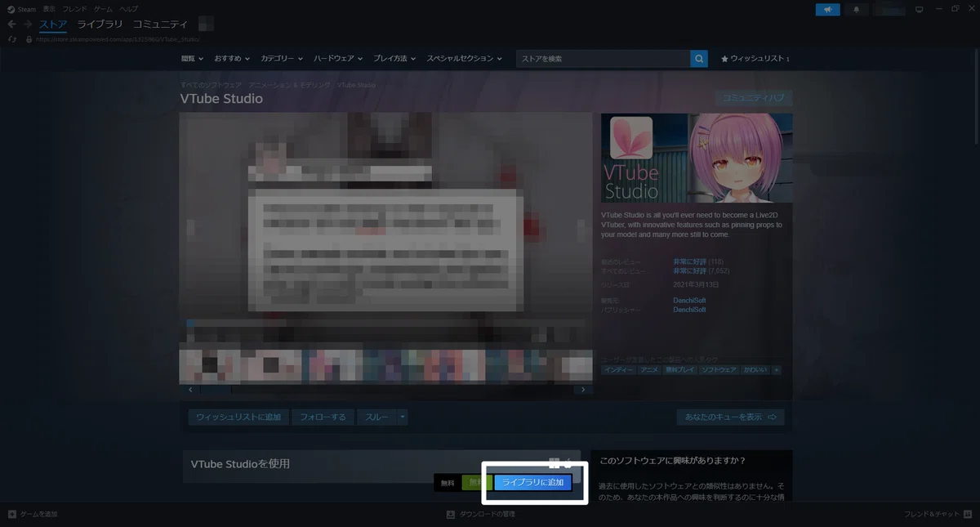Screen dimensions: 980x527
Task: Click the ライブラリに追加 button
Action: click(x=533, y=482)
